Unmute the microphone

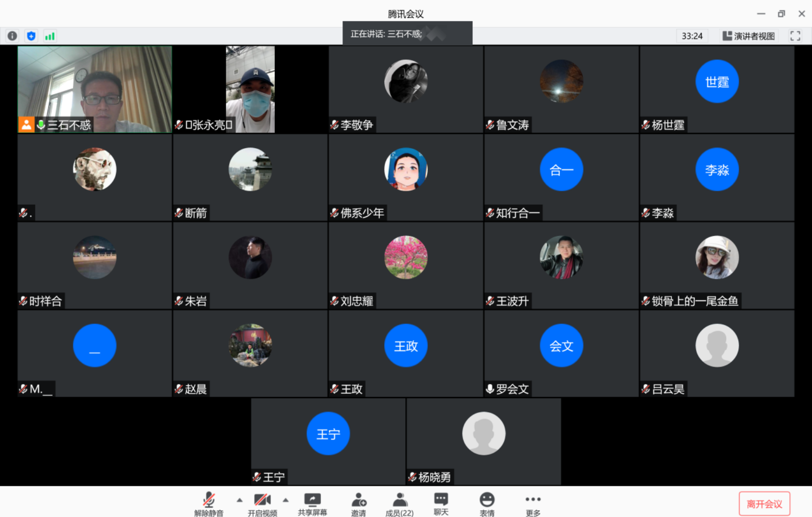point(209,504)
